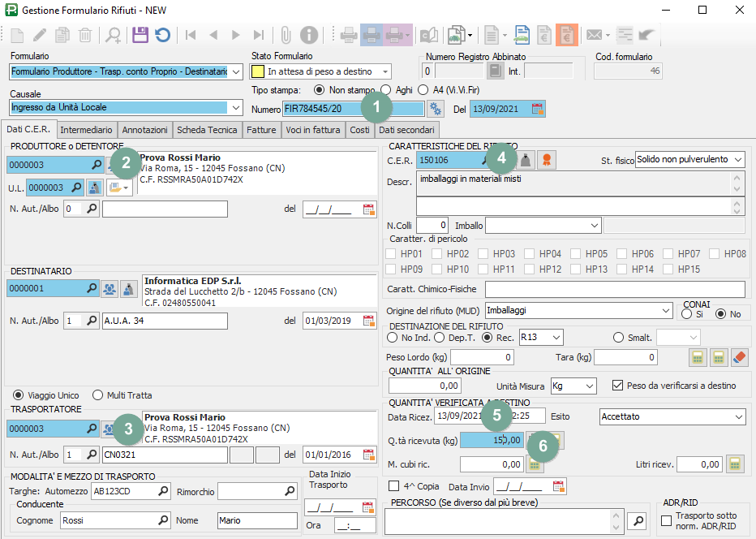Image resolution: width=756 pixels, height=539 pixels.
Task: Open the Esito dropdown showing Accettato
Action: tap(737, 416)
